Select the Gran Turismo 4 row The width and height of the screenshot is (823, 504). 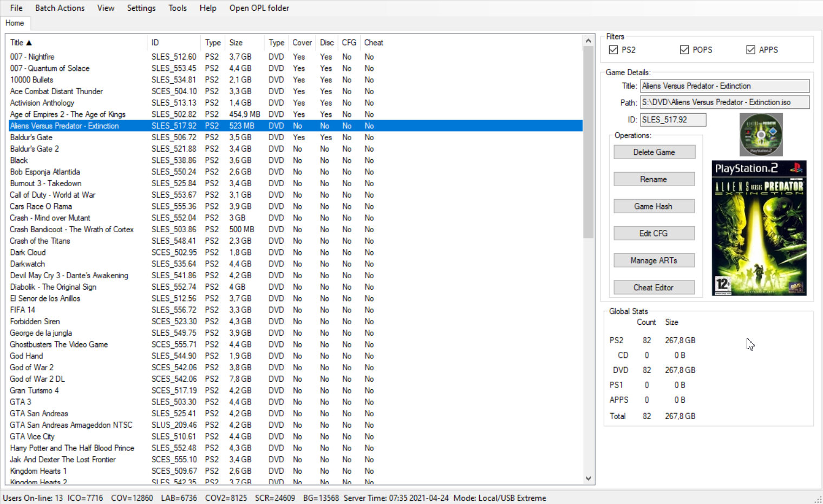295,390
